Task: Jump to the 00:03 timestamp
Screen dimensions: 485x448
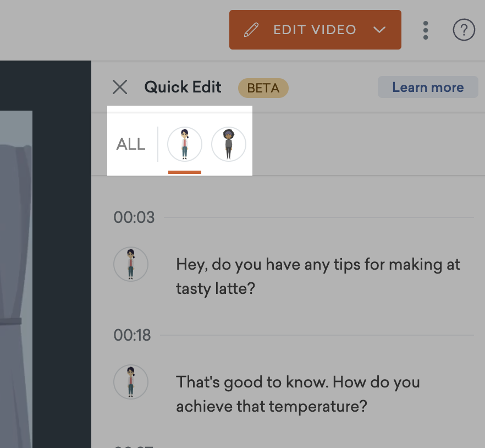Action: click(x=134, y=217)
